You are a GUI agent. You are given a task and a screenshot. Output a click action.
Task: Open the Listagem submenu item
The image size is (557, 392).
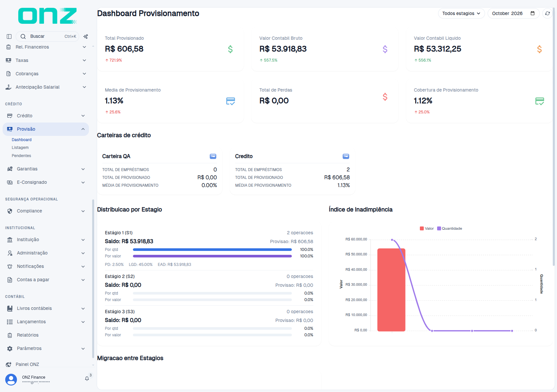(x=20, y=148)
